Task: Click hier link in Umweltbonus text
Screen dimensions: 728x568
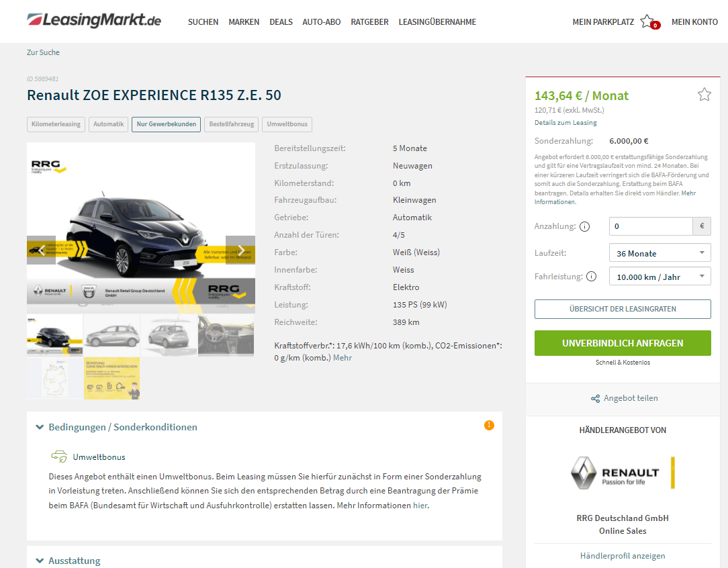Action: [420, 506]
